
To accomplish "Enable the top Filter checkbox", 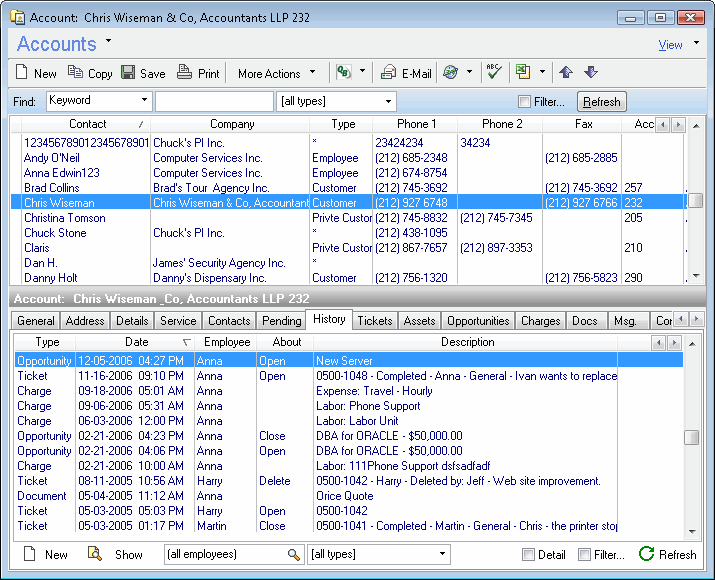I will (525, 102).
